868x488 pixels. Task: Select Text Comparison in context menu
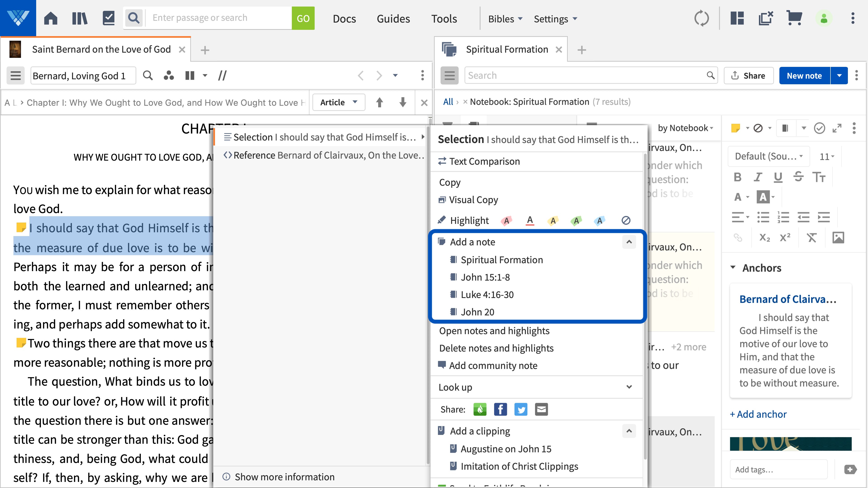coord(536,162)
